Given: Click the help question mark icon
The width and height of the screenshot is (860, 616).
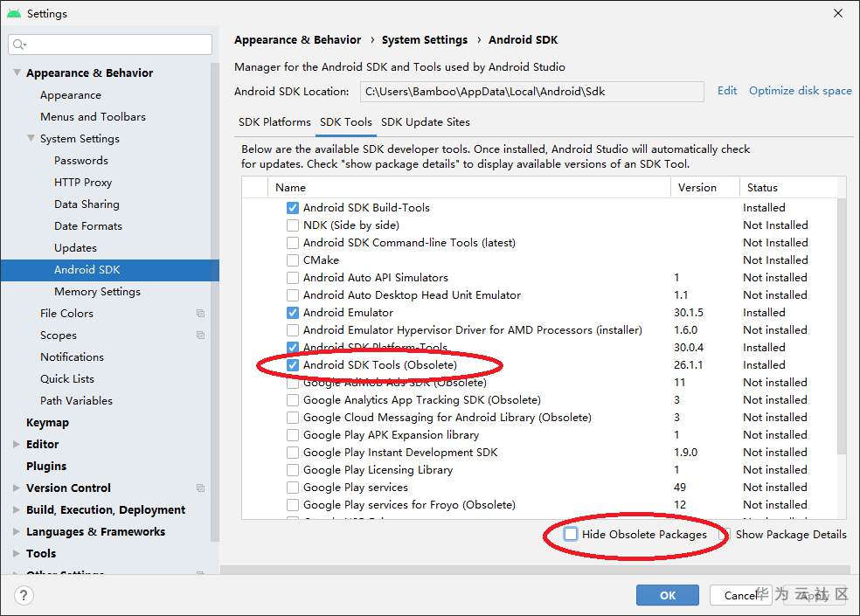Looking at the screenshot, I should 24,595.
